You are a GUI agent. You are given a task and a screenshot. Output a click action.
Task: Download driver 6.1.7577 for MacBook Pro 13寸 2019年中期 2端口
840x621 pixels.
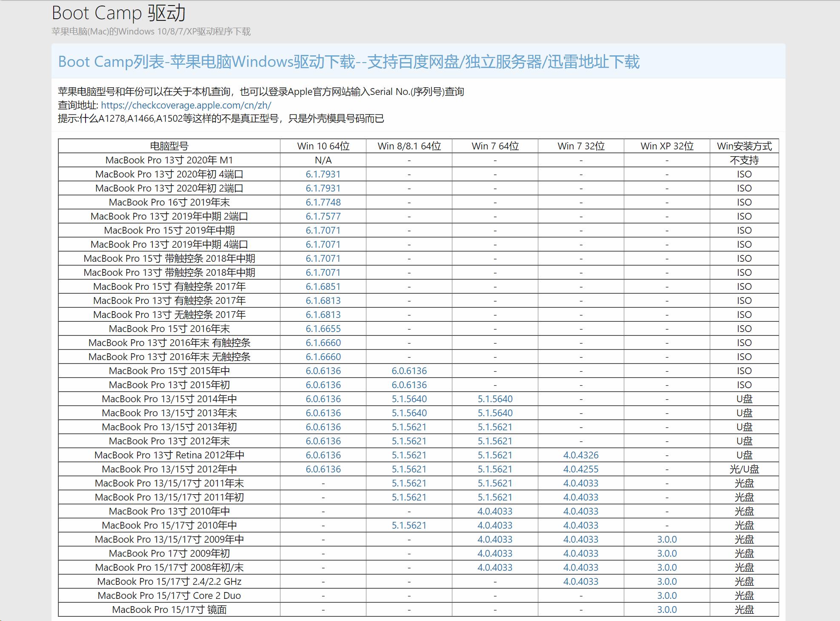tap(323, 216)
